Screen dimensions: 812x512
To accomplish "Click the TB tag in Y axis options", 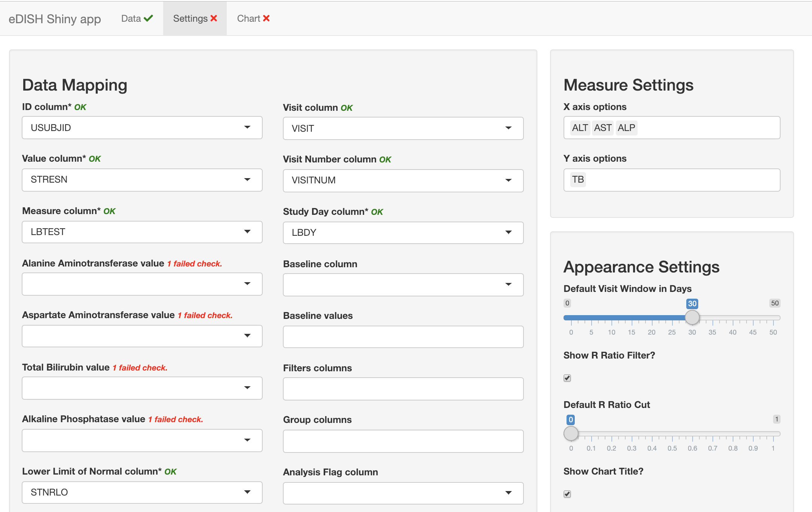I will click(578, 180).
